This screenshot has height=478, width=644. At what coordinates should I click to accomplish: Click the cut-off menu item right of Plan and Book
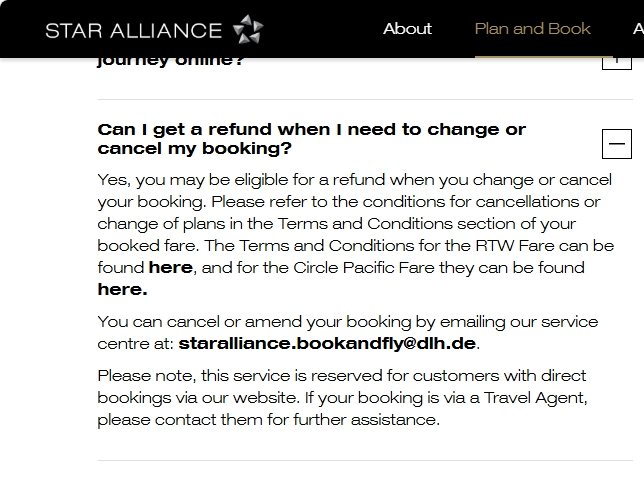(x=638, y=29)
